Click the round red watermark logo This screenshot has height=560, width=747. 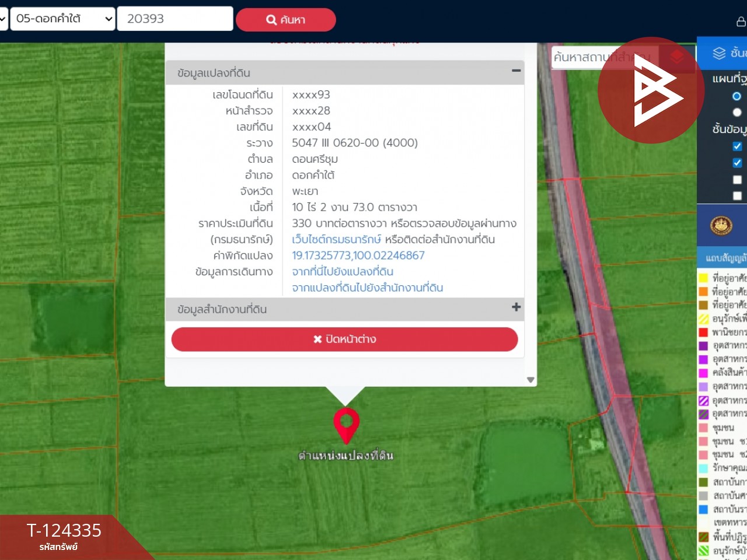click(651, 90)
